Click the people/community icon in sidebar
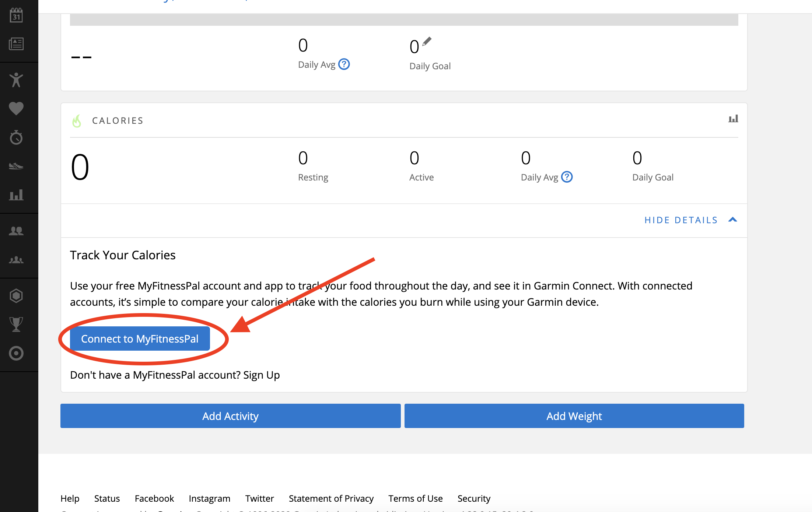Screen dimensions: 812x512 pyautogui.click(x=16, y=231)
